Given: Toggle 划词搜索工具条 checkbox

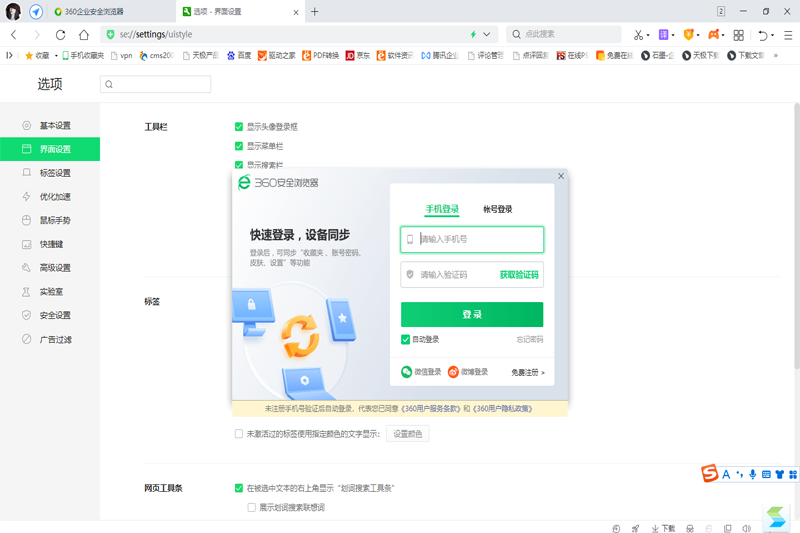Looking at the screenshot, I should coord(239,488).
